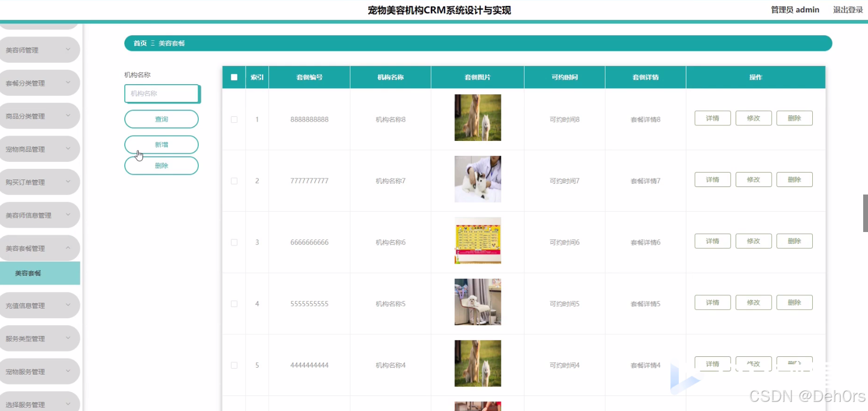Click the 套餐详情 column header
868x411 pixels.
[x=646, y=77]
